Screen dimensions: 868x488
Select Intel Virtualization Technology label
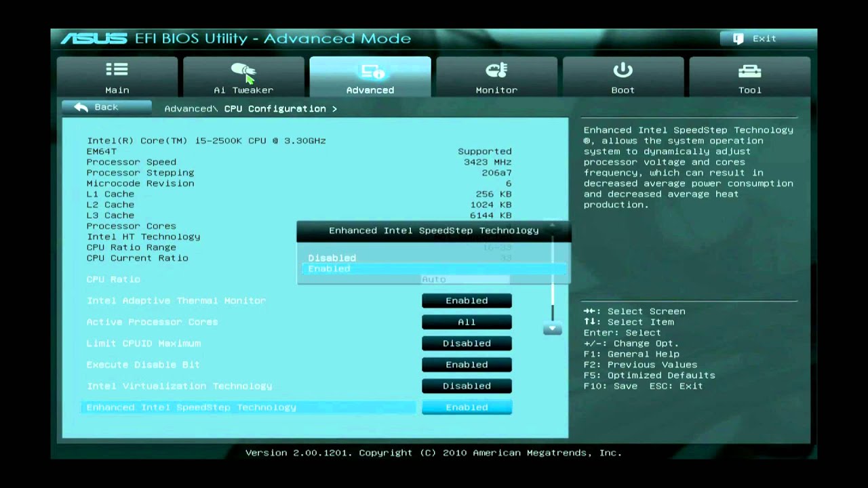(x=179, y=386)
